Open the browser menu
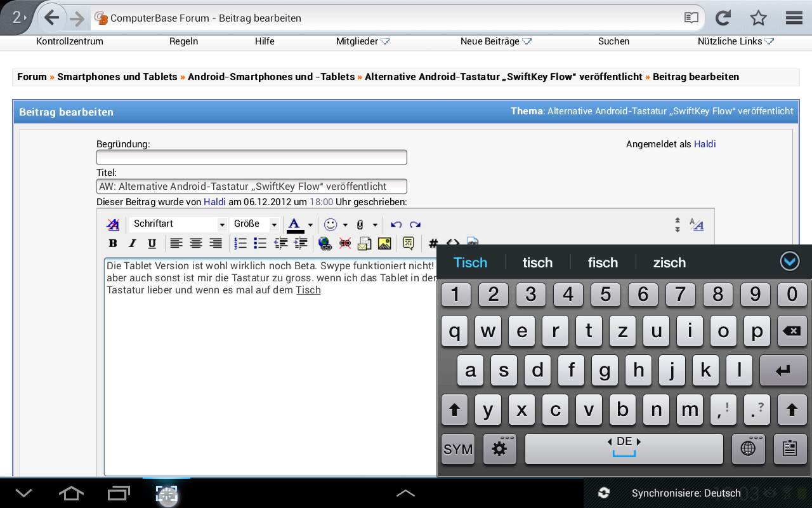Image resolution: width=812 pixels, height=508 pixels. [x=794, y=18]
